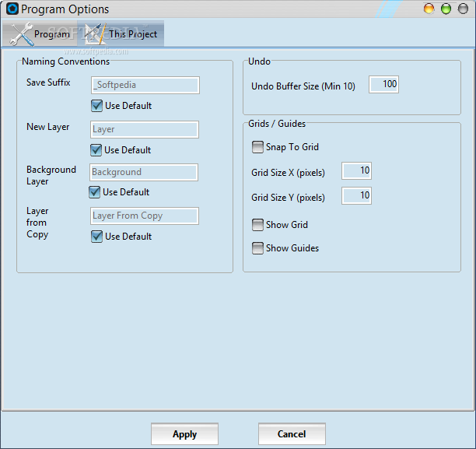Click the Background Layer name field
Viewport: 476px width, 449px height.
pos(144,172)
